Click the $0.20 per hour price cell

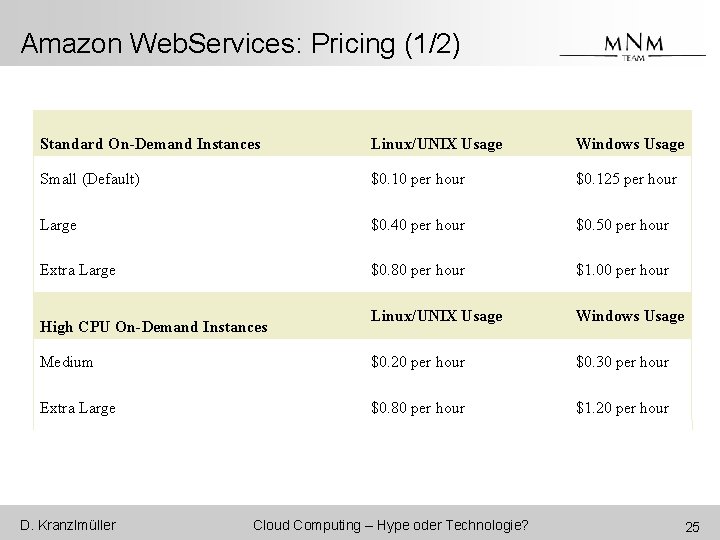[417, 362]
